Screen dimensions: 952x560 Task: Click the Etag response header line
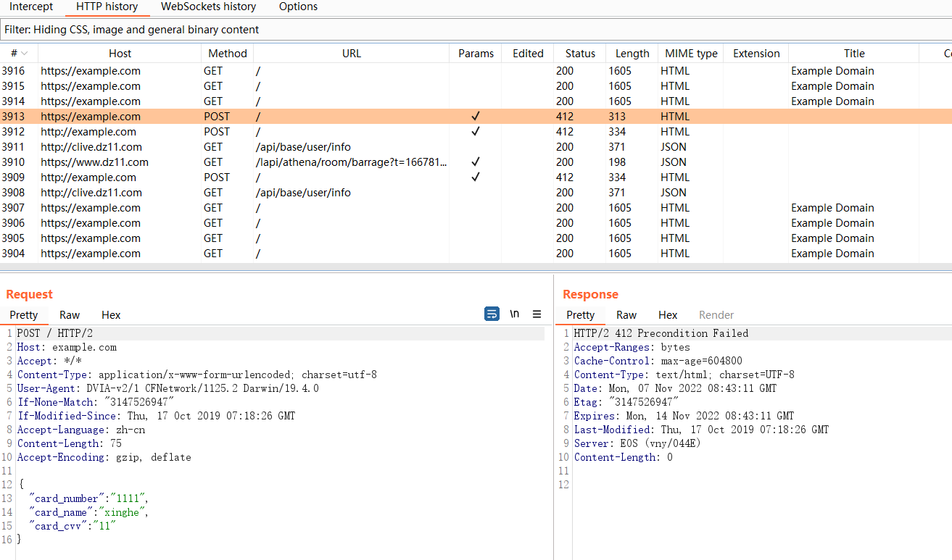(x=626, y=402)
